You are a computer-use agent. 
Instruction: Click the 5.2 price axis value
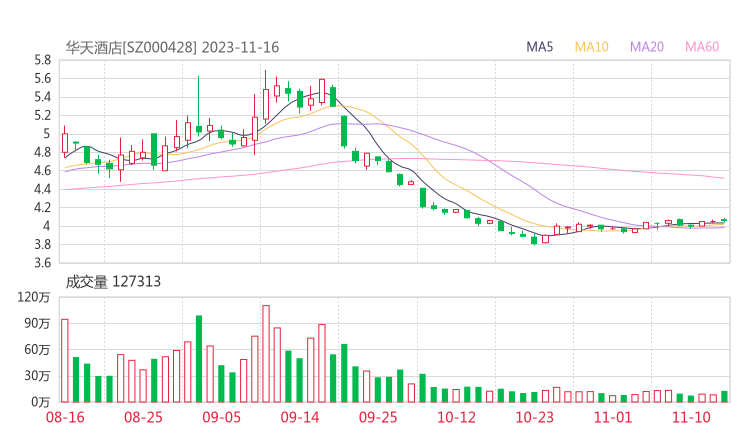click(x=42, y=116)
